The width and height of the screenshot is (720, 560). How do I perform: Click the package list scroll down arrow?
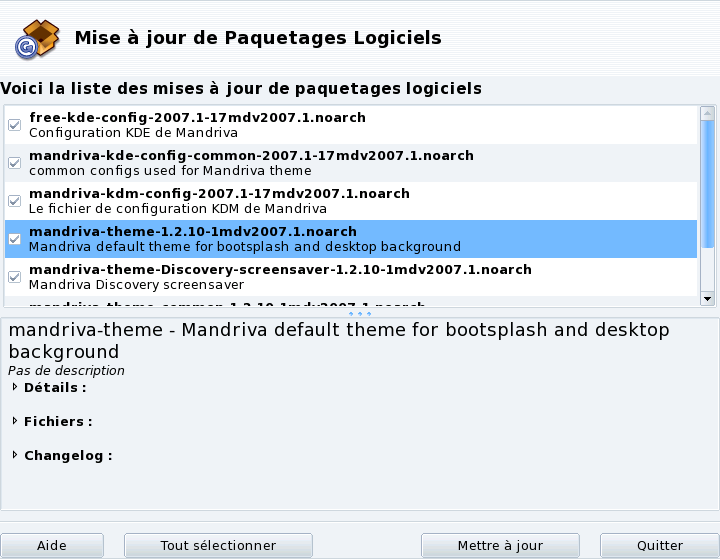coord(707,298)
